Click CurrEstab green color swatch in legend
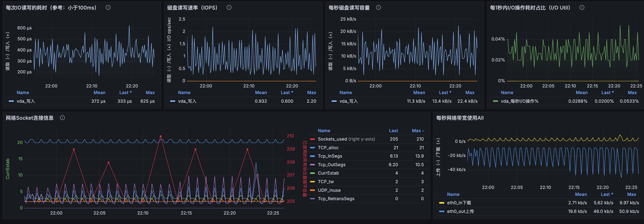Screen dimensions: 644x224 click(x=312, y=173)
